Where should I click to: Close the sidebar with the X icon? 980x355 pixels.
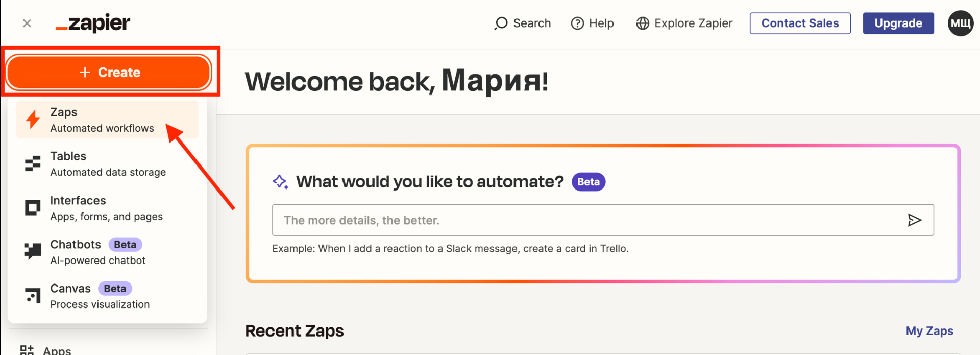point(27,23)
